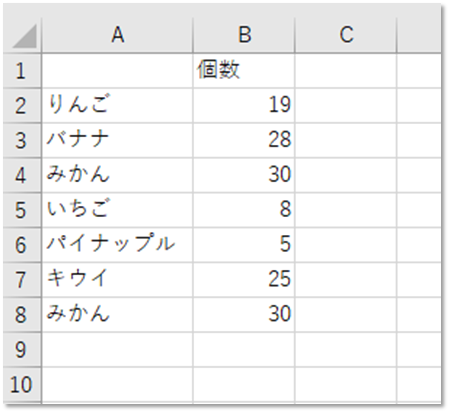Select the cell containing 19
The height and width of the screenshot is (413, 450).
(x=244, y=106)
